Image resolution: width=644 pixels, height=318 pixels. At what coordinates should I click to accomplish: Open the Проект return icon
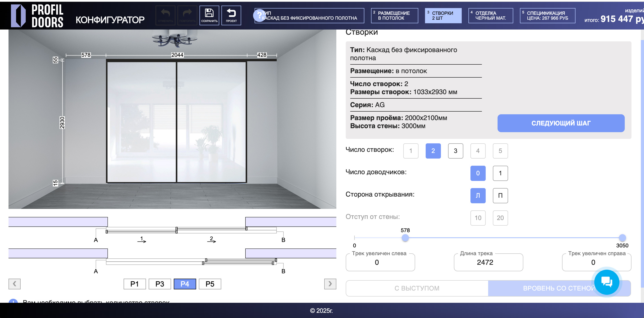(231, 15)
